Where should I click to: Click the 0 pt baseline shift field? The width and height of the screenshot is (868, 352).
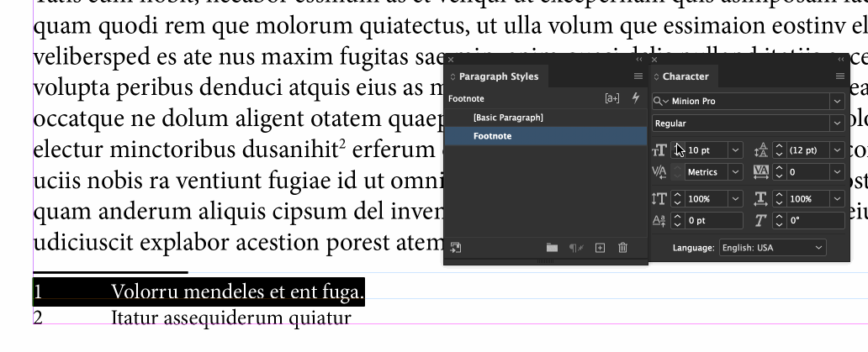713,220
